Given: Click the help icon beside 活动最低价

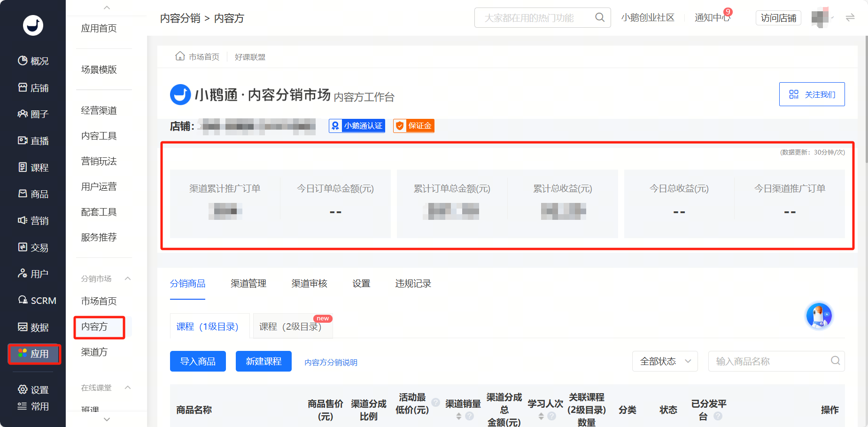Looking at the screenshot, I should (436, 403).
